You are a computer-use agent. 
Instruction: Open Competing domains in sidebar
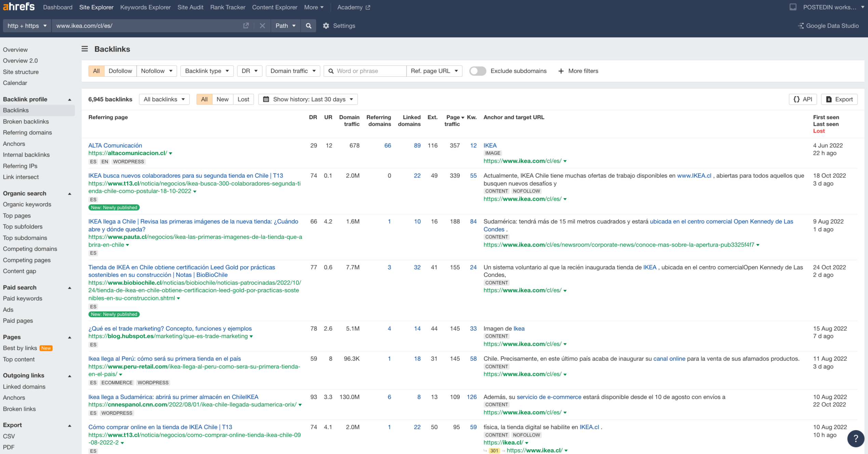tap(30, 249)
